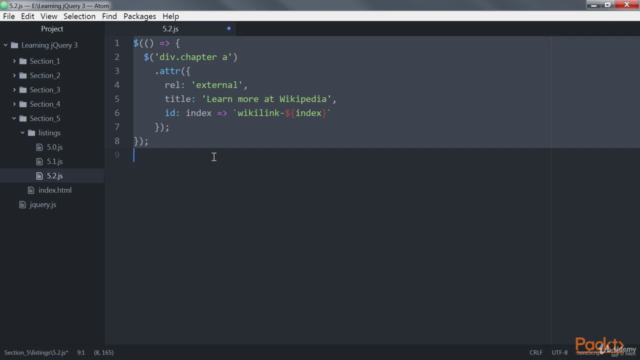Screen dimensions: 640x360
Task: Expand the Section_4 folder arrow
Action: click(14, 104)
